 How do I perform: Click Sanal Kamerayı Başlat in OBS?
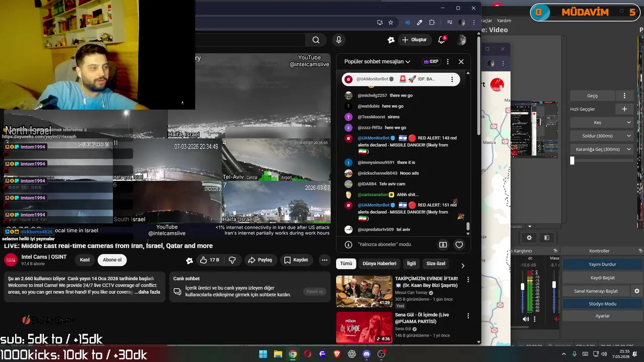[596, 291]
